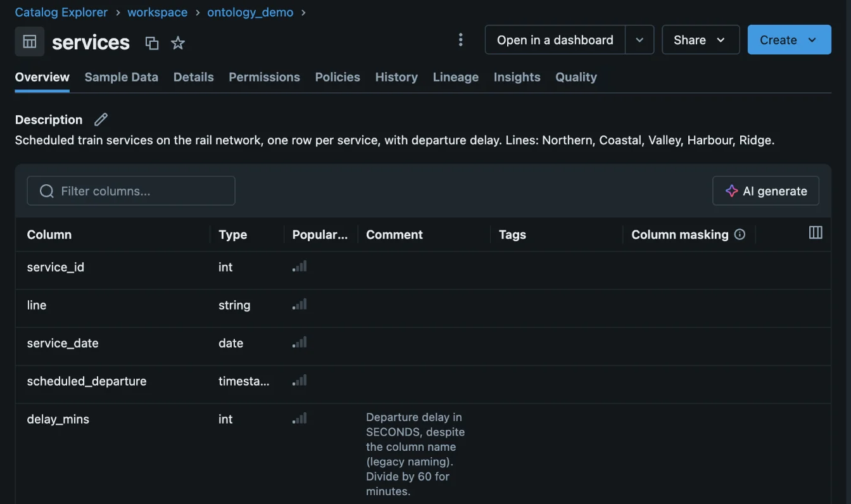Click popularity bars for scheduled_departure
Screen dimensions: 851x504
coord(299,381)
